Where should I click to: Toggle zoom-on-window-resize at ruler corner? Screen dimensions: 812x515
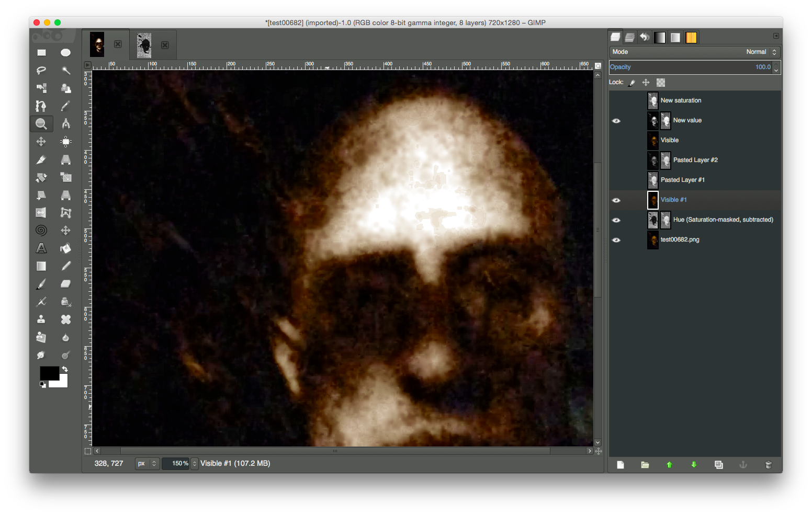598,66
